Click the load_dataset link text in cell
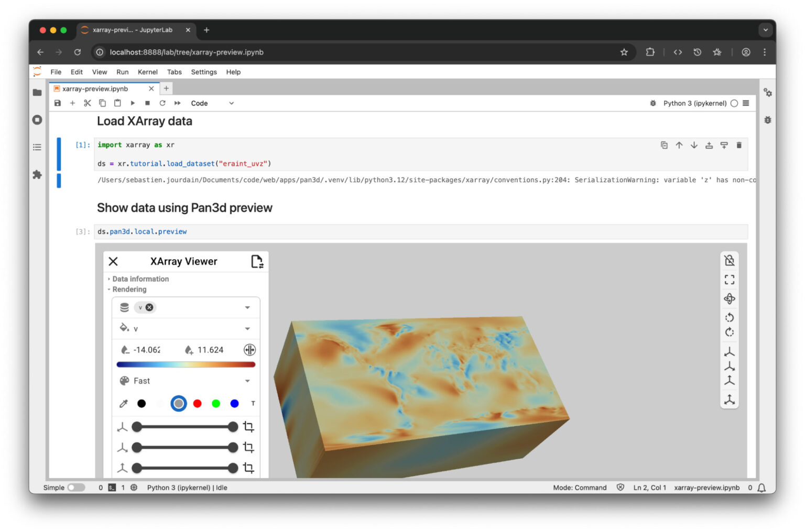Viewport: 805px width, 532px height. (x=191, y=163)
